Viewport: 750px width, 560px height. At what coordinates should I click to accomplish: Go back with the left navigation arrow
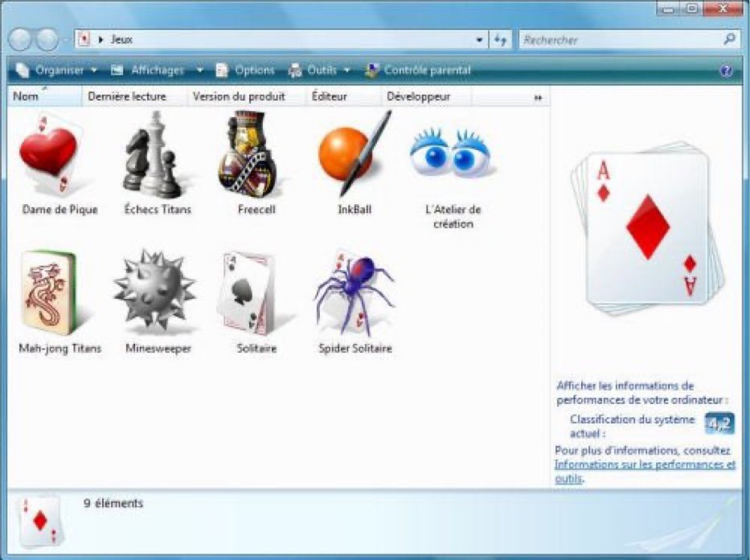(20, 39)
